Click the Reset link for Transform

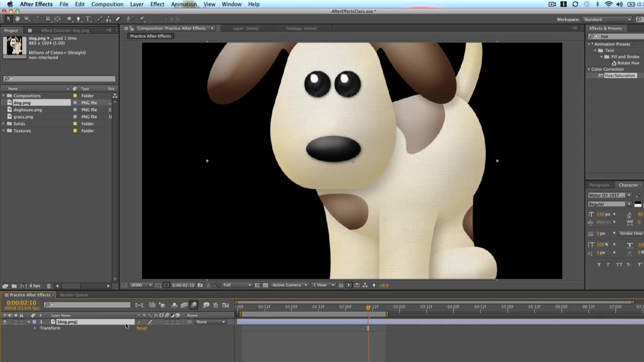(141, 328)
